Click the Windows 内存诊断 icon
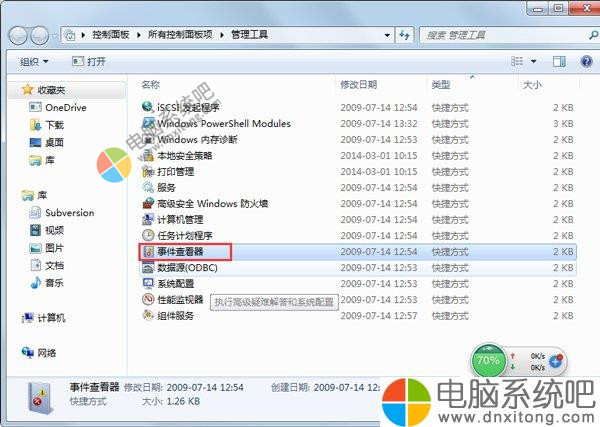The width and height of the screenshot is (600, 427). (x=148, y=139)
